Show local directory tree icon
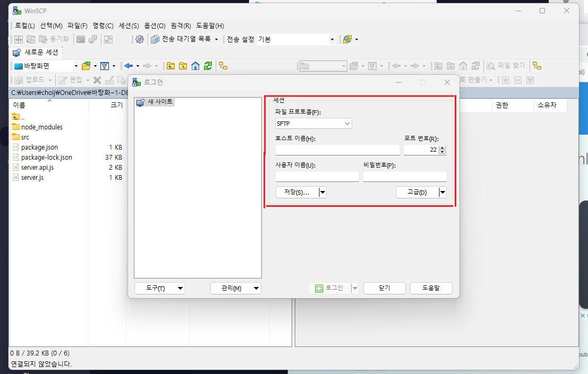588x374 pixels. coord(223,66)
